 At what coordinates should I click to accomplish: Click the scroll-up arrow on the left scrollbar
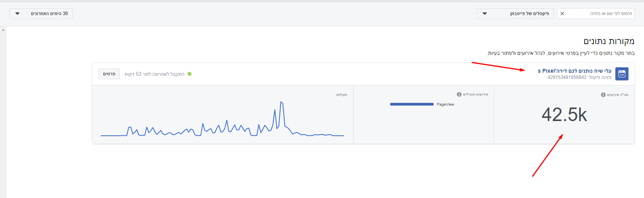coord(3,30)
